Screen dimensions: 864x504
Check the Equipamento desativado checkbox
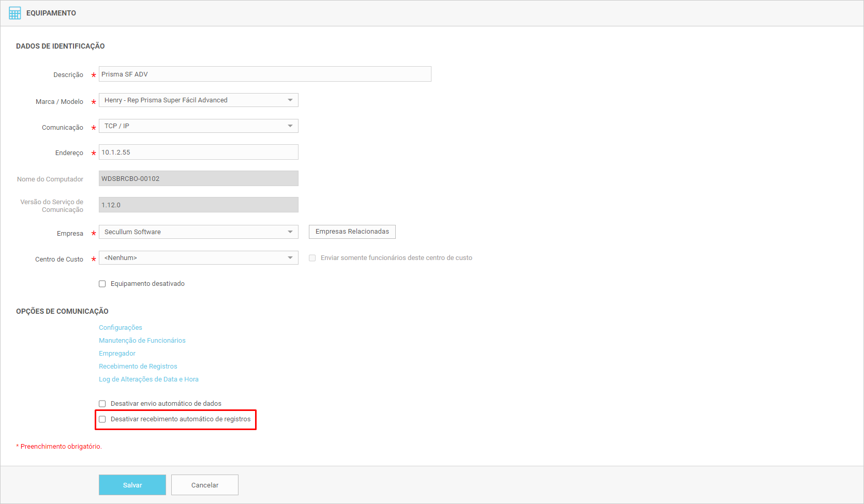coord(102,284)
